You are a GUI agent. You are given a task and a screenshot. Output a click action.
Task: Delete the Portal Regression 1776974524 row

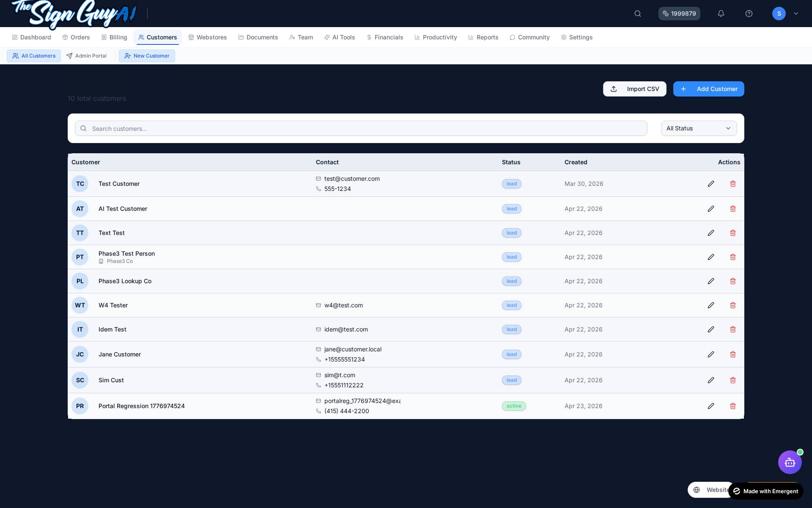pyautogui.click(x=733, y=406)
